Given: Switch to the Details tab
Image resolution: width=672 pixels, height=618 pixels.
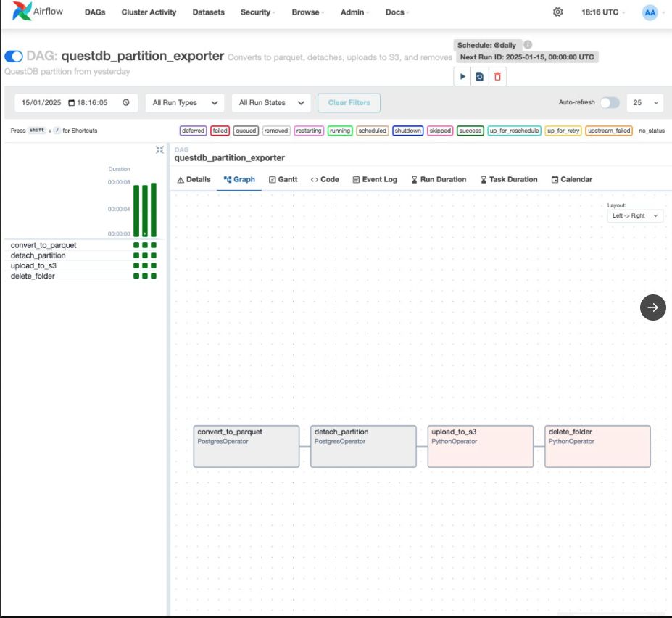Looking at the screenshot, I should (x=194, y=179).
